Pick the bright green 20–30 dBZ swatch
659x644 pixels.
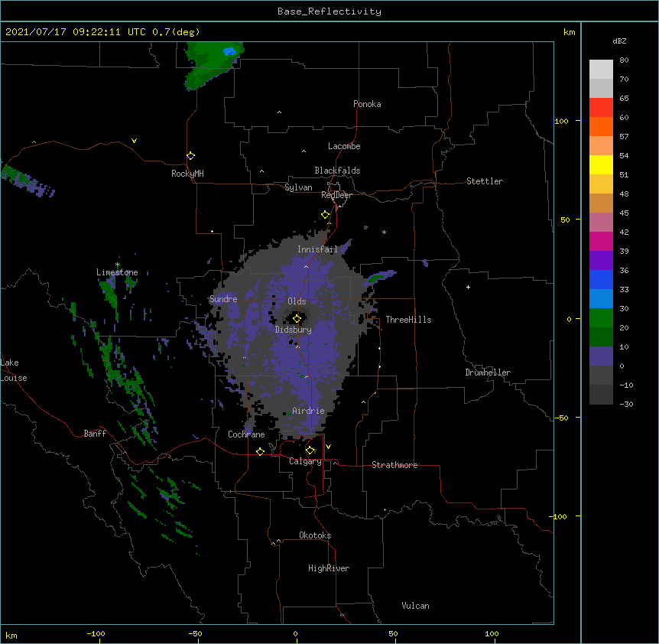coord(601,318)
